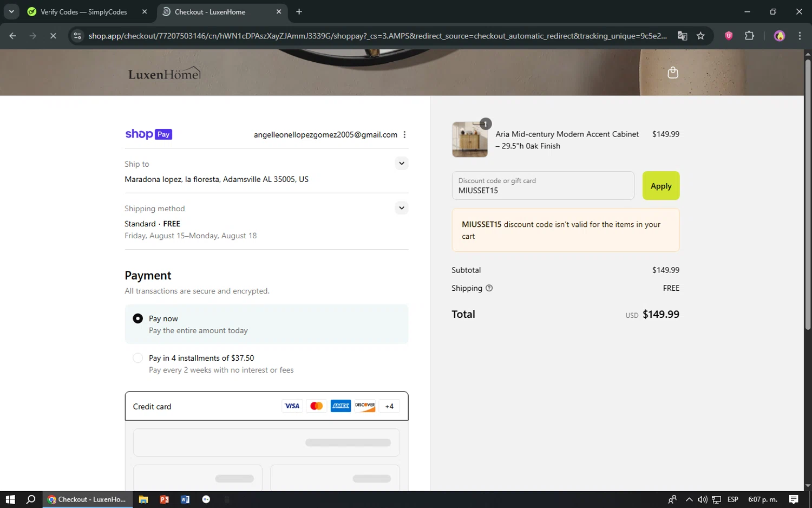
Task: Apply the MIUSSET15 discount code
Action: pyautogui.click(x=661, y=186)
